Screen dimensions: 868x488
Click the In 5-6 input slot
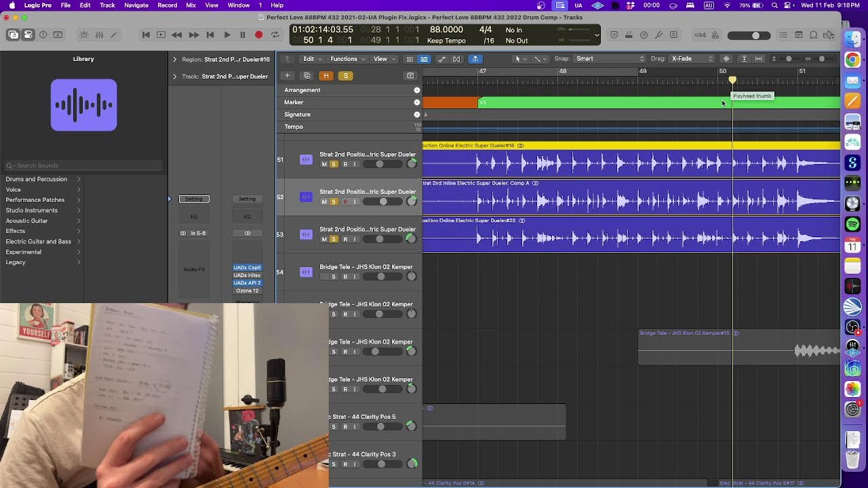click(x=198, y=233)
